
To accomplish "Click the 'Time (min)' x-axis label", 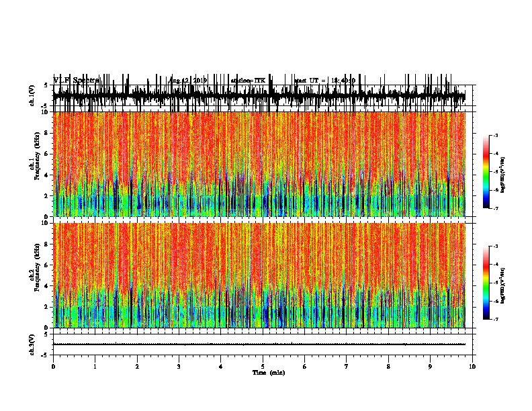I will [269, 373].
